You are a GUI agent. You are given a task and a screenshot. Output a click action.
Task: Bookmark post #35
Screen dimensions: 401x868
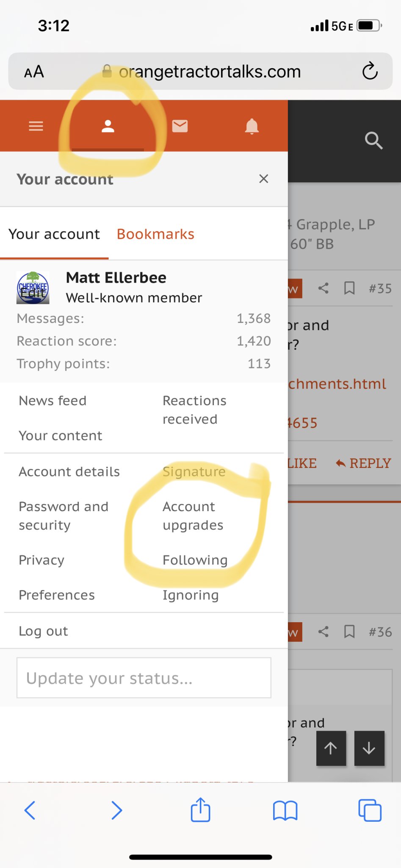pyautogui.click(x=349, y=289)
